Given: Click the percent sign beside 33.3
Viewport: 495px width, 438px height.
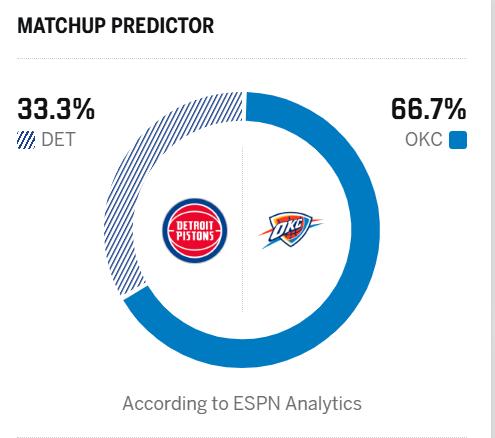Looking at the screenshot, I should (86, 109).
